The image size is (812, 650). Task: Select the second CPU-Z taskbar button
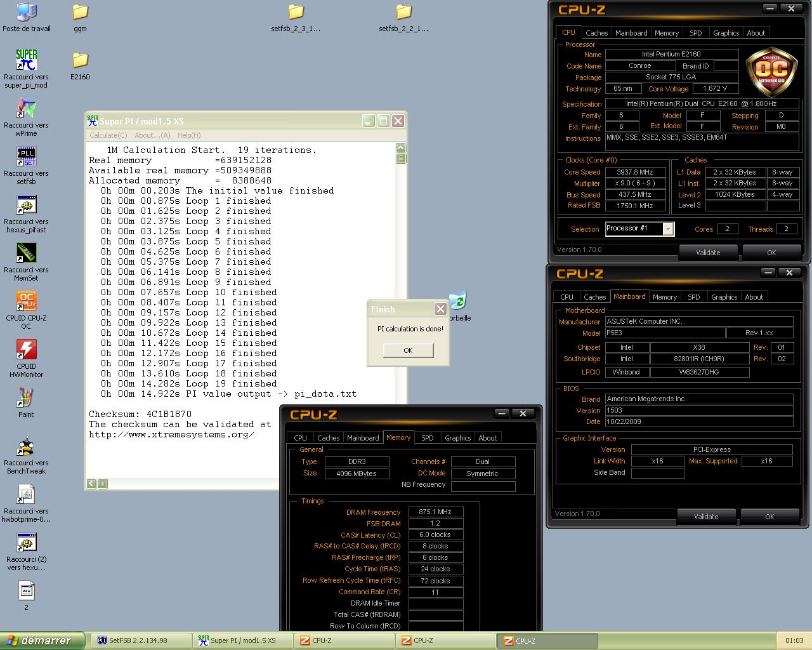[446, 640]
